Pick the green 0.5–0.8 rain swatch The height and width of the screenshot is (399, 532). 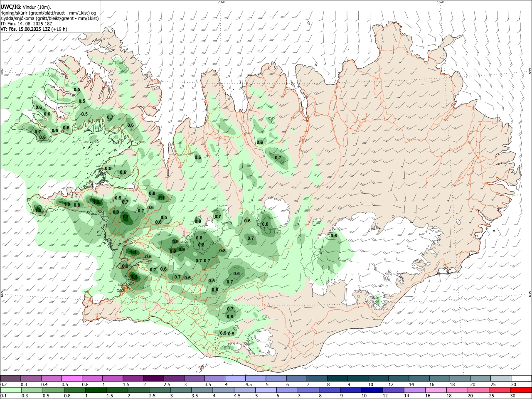(53, 390)
